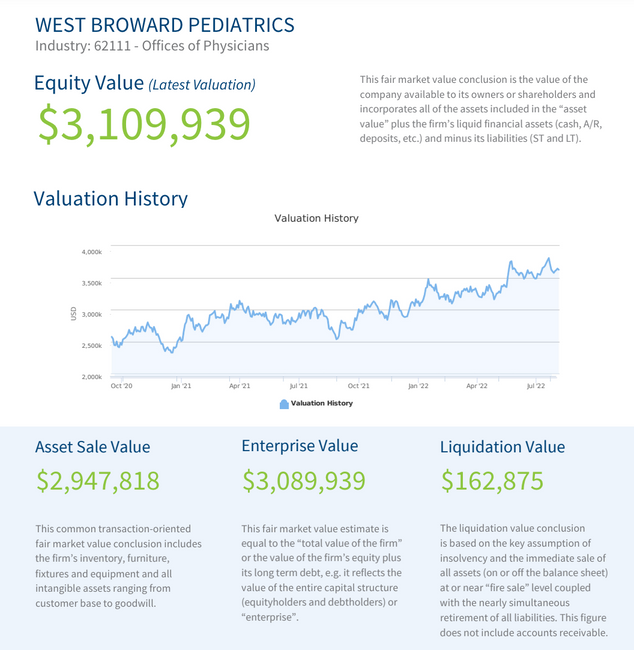The width and height of the screenshot is (634, 650).
Task: Click the West Broward Pediatrics company title
Action: tap(165, 24)
